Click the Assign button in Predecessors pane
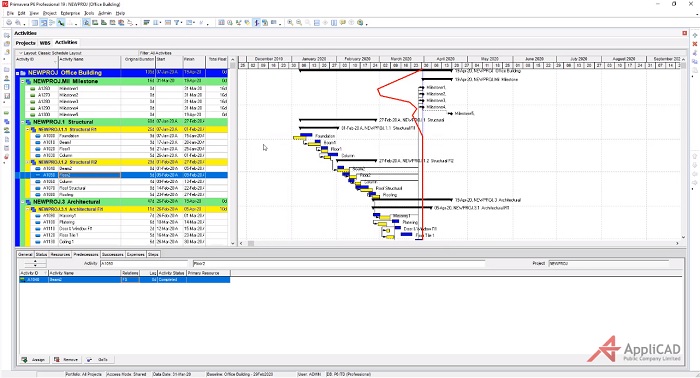 coord(34,360)
